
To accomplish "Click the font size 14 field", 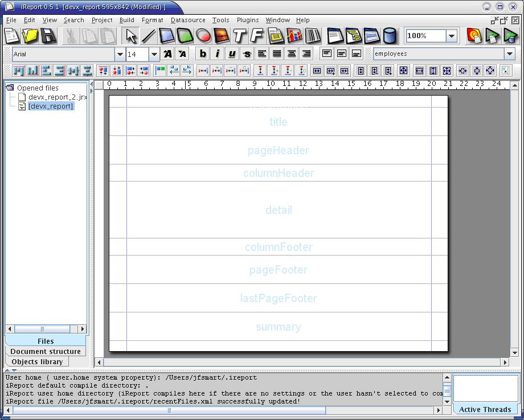I will pos(137,55).
